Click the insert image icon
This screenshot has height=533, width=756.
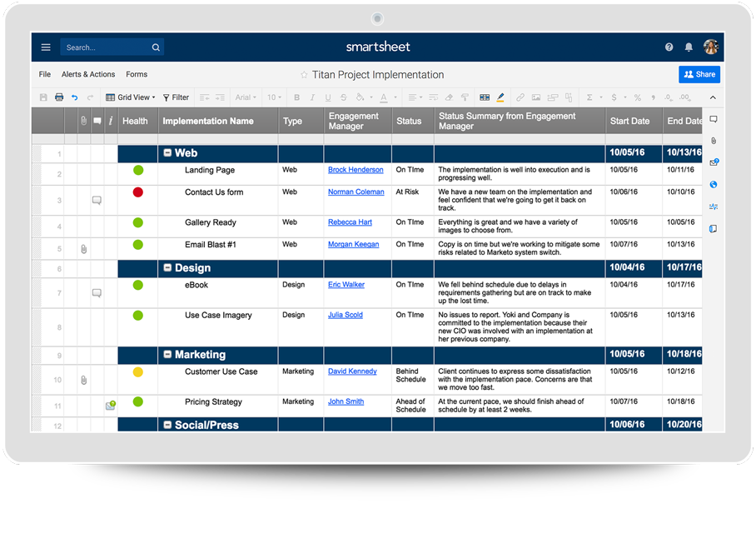[x=536, y=97]
